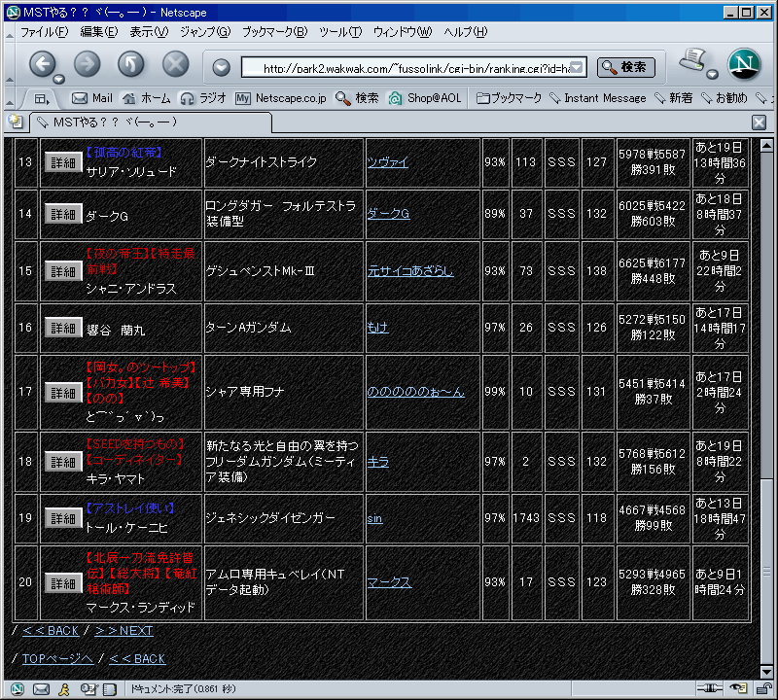Print the page using the printer icon

[693, 60]
